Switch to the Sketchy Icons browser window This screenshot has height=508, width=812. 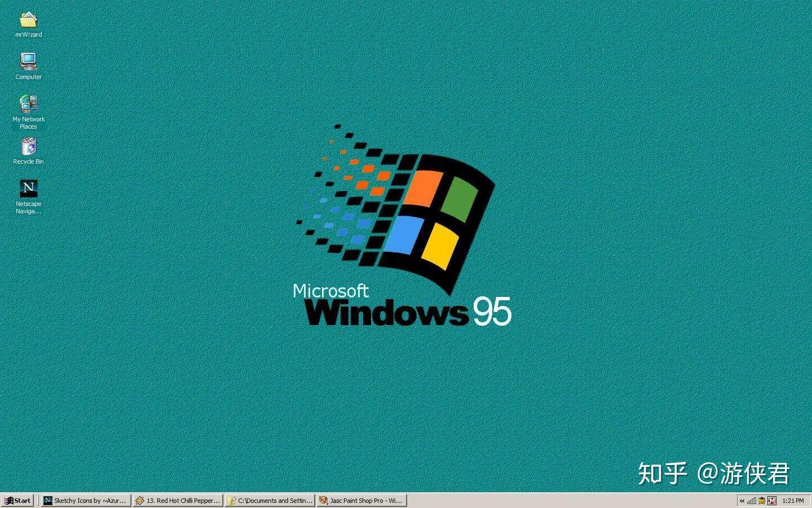85,500
